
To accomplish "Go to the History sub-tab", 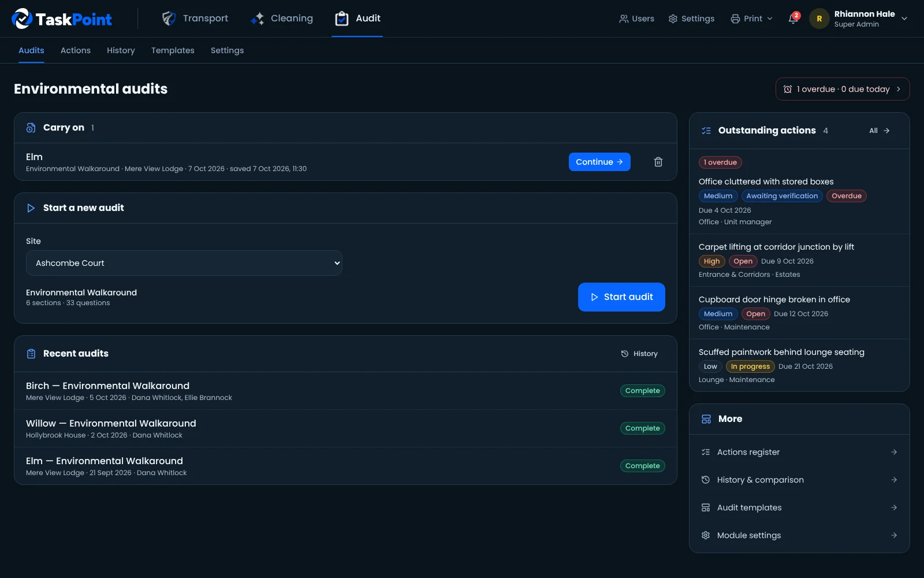I will tap(121, 50).
